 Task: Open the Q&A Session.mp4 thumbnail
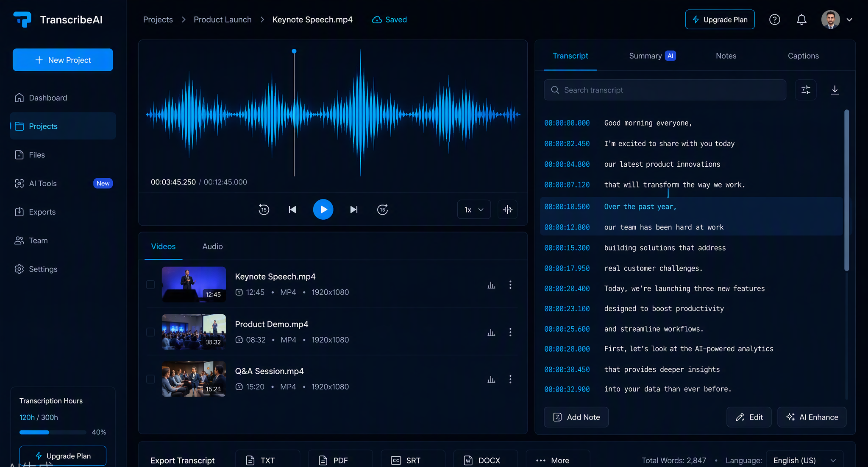pos(194,379)
